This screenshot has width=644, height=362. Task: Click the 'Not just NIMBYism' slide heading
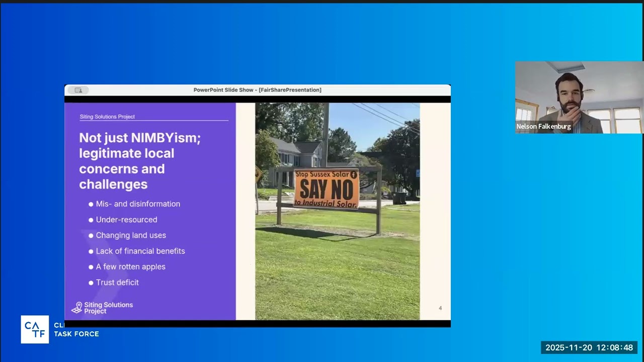tap(140, 161)
